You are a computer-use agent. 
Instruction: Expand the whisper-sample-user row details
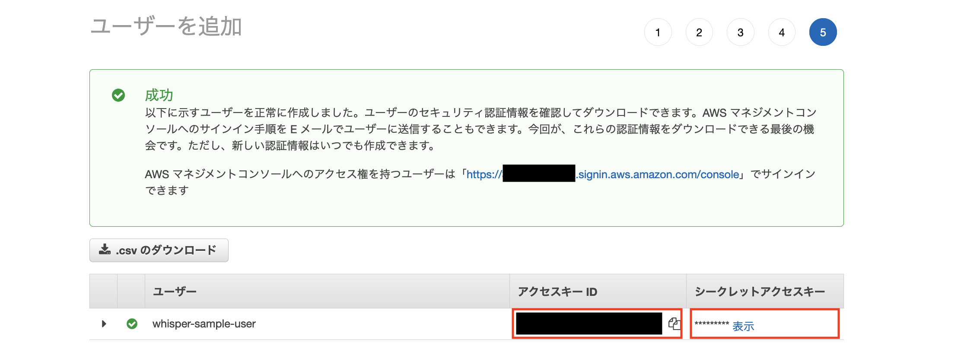[x=104, y=324]
